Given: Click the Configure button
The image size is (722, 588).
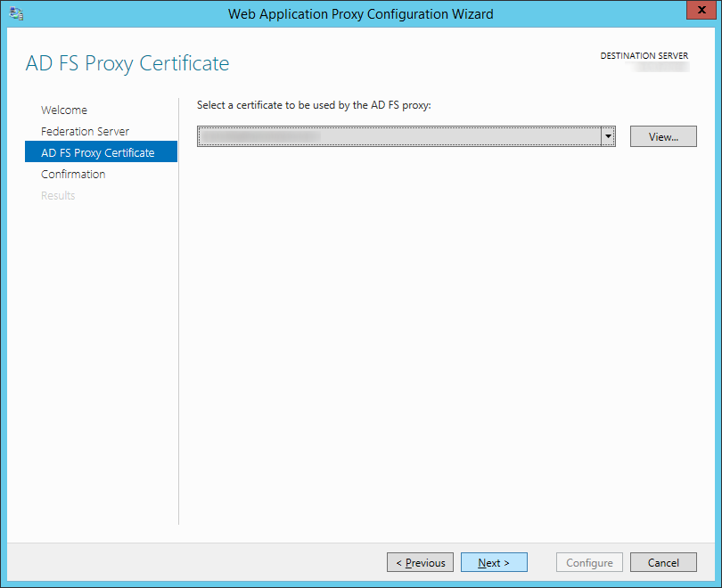Looking at the screenshot, I should pos(589,562).
